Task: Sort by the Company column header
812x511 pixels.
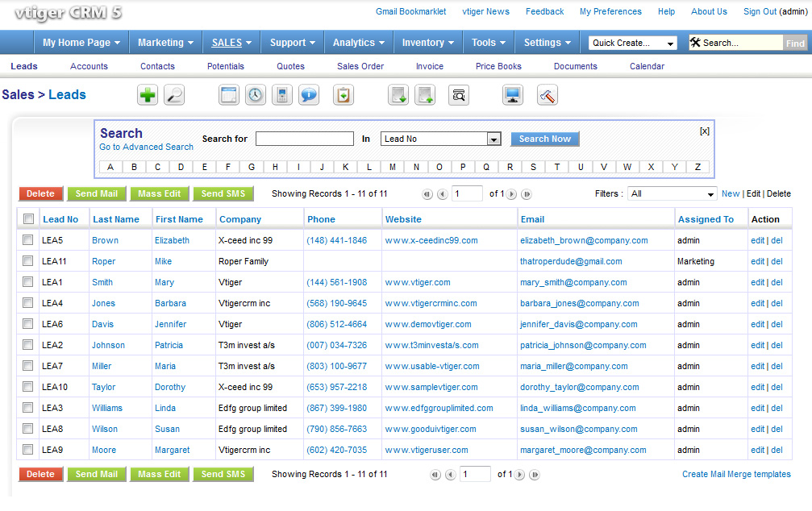Action: (x=240, y=219)
